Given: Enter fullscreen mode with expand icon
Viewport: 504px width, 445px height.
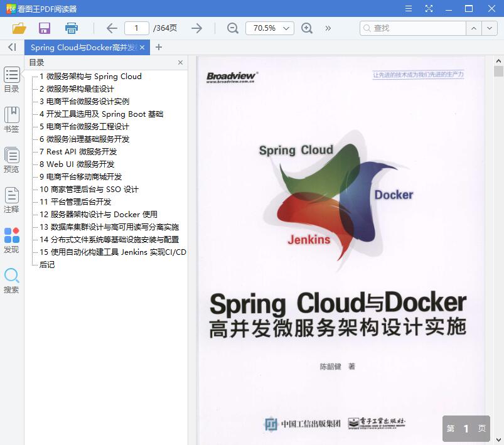Looking at the screenshot, I should [x=429, y=8].
